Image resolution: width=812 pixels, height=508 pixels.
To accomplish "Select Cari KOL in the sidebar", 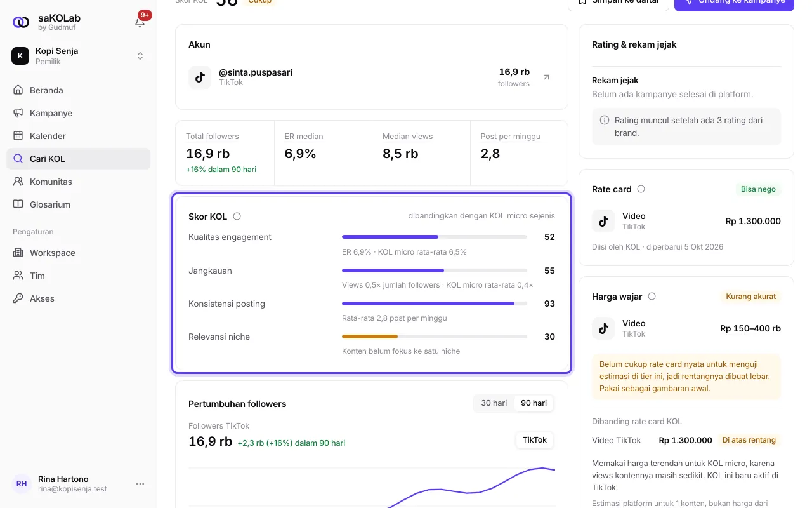I will pos(79,159).
